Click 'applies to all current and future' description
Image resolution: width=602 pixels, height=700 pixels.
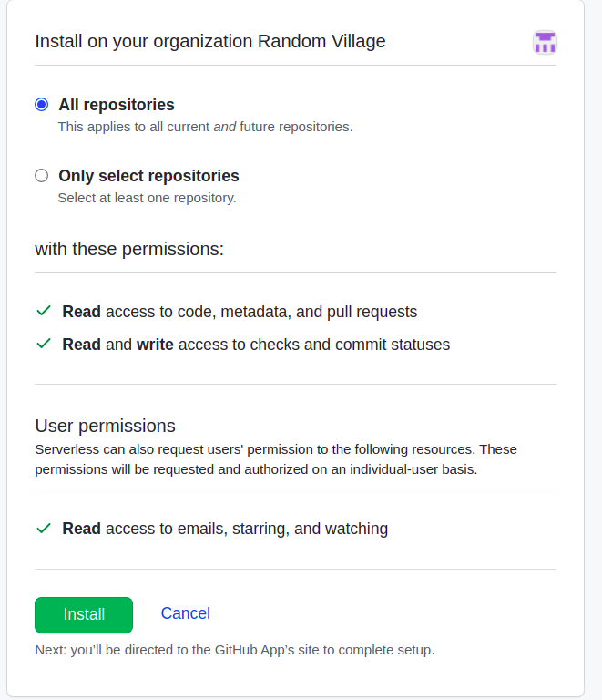click(x=205, y=127)
